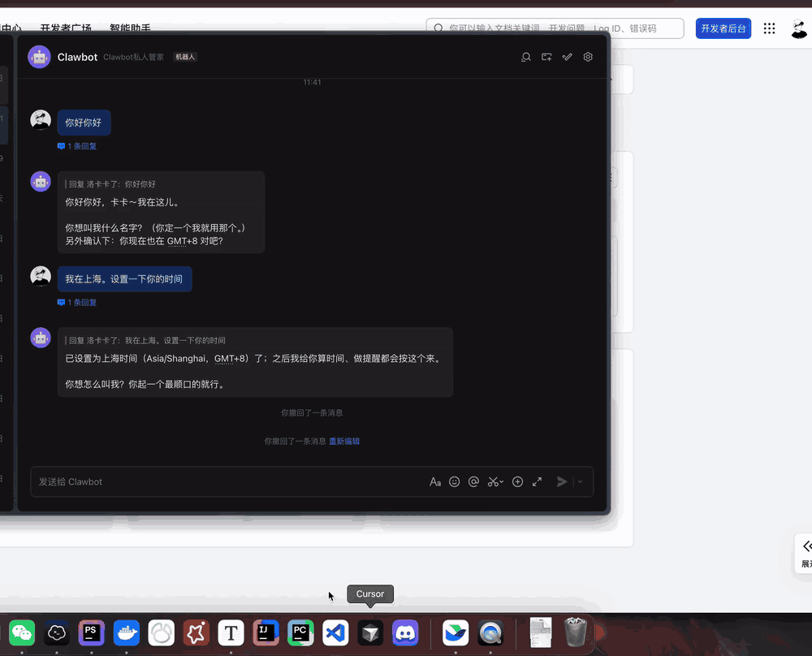Click the create group chat icon

[546, 57]
